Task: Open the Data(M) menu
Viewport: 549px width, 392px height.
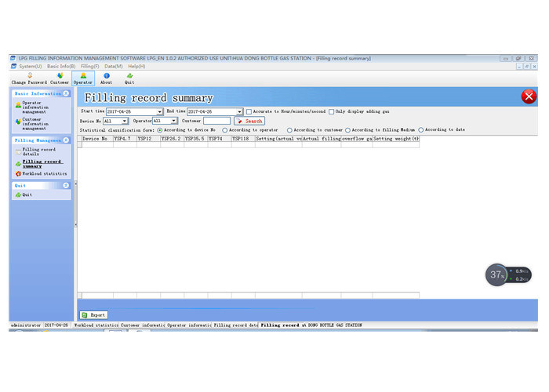Action: 114,66
